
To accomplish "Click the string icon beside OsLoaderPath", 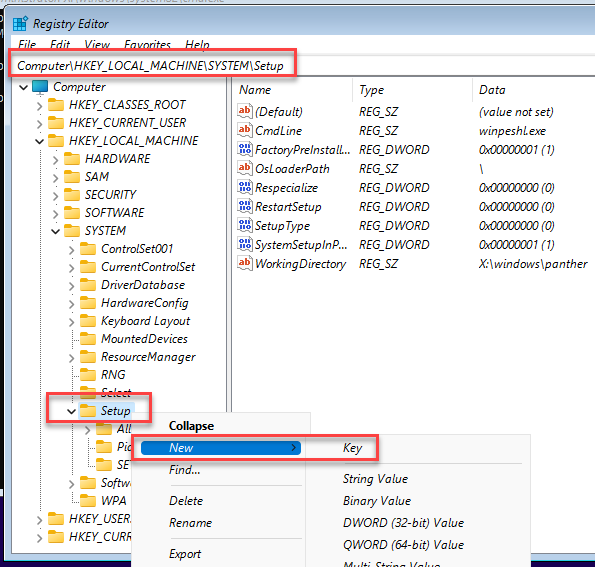I will pyautogui.click(x=244, y=169).
